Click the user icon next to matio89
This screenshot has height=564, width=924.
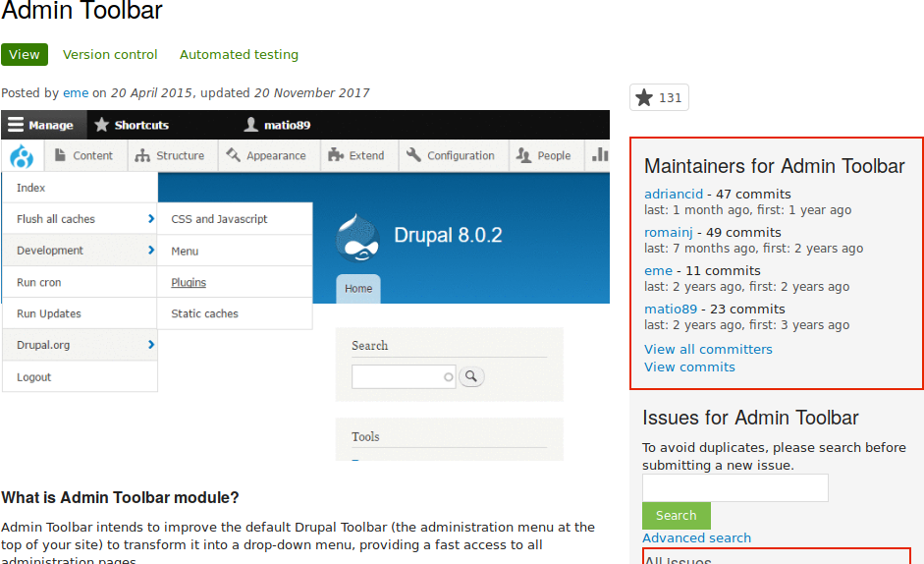[251, 125]
